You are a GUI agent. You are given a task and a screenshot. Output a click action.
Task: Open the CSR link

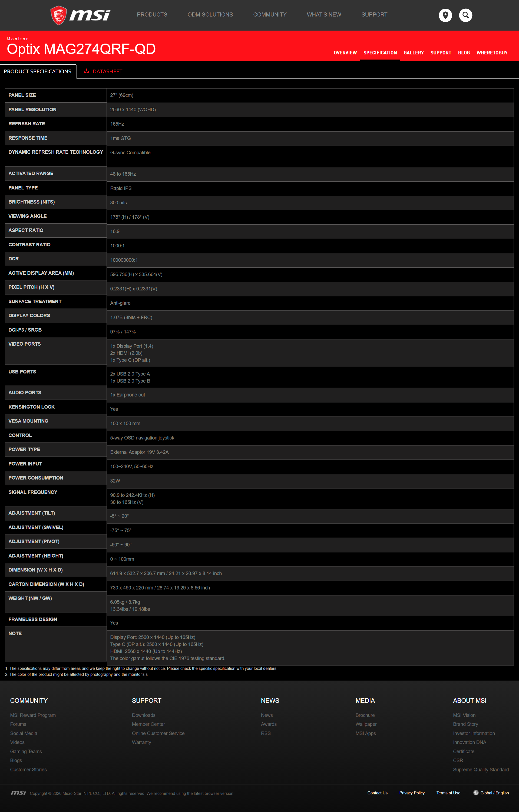click(x=458, y=760)
